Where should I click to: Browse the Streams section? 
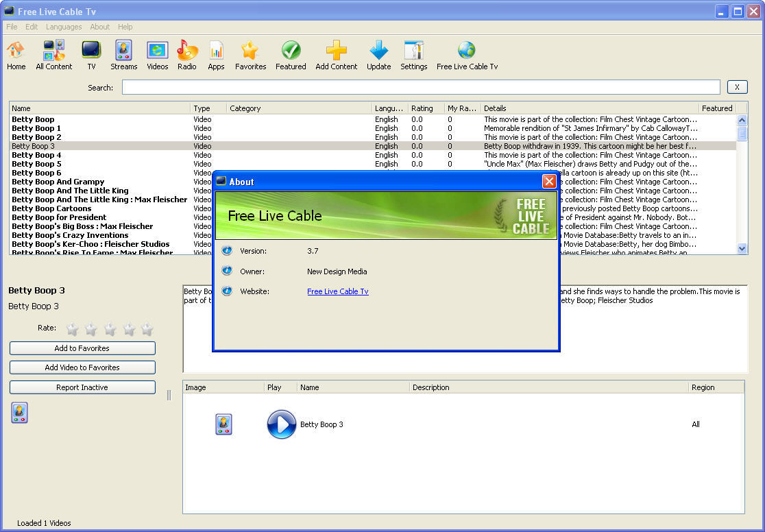pos(123,55)
